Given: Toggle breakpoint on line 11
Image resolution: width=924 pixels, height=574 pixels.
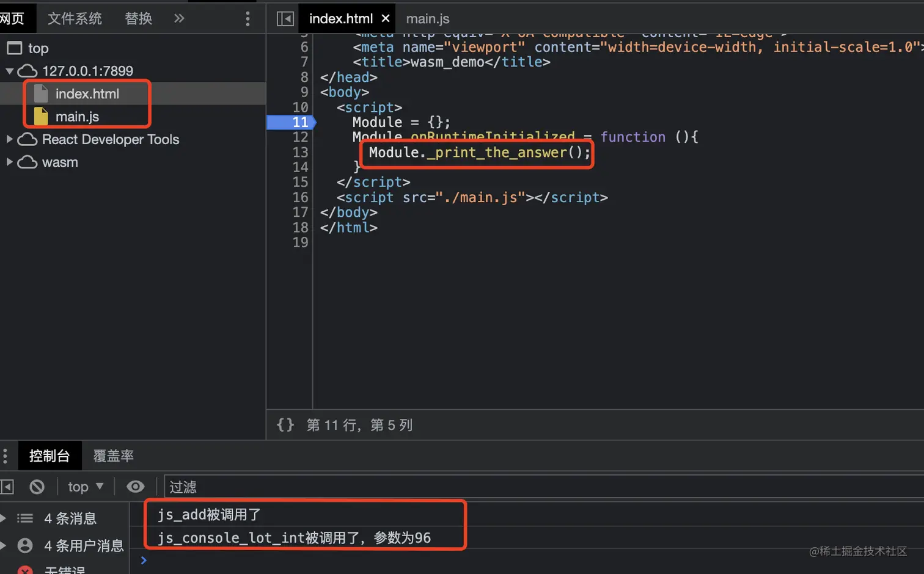Looking at the screenshot, I should click(x=300, y=122).
